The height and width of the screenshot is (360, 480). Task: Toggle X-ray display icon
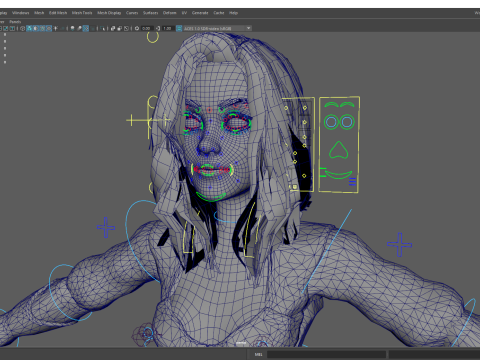click(x=113, y=28)
